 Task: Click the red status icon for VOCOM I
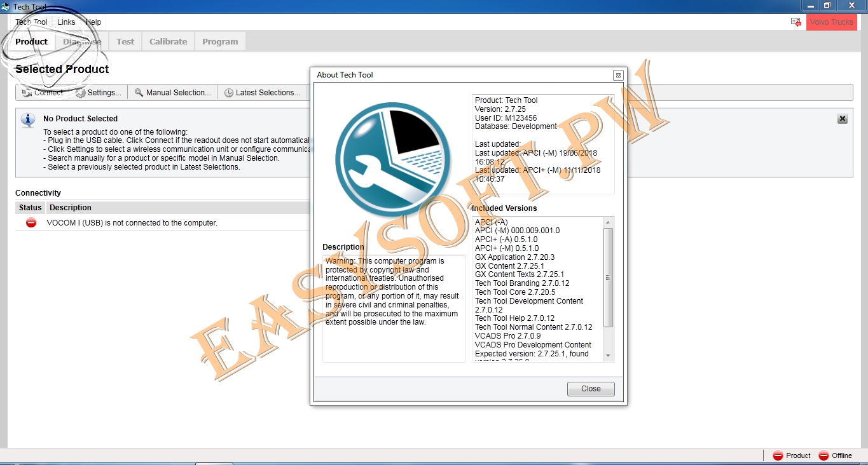point(31,222)
